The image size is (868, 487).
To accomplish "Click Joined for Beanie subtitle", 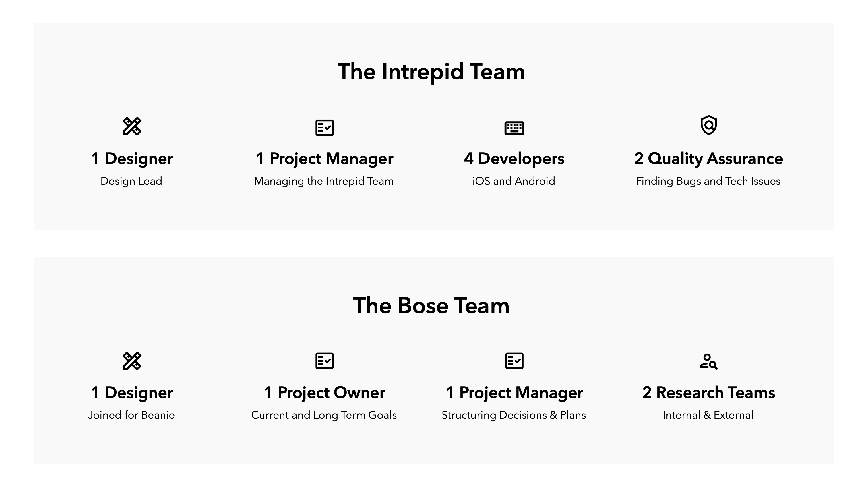I will (131, 415).
